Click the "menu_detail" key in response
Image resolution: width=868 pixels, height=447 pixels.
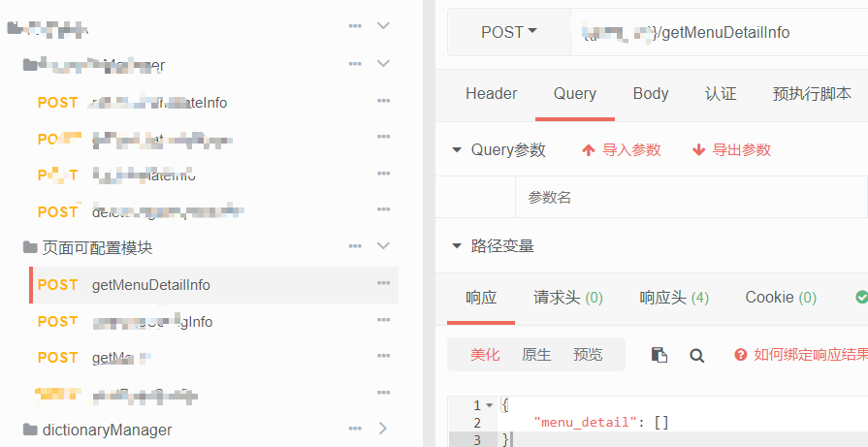click(585, 423)
